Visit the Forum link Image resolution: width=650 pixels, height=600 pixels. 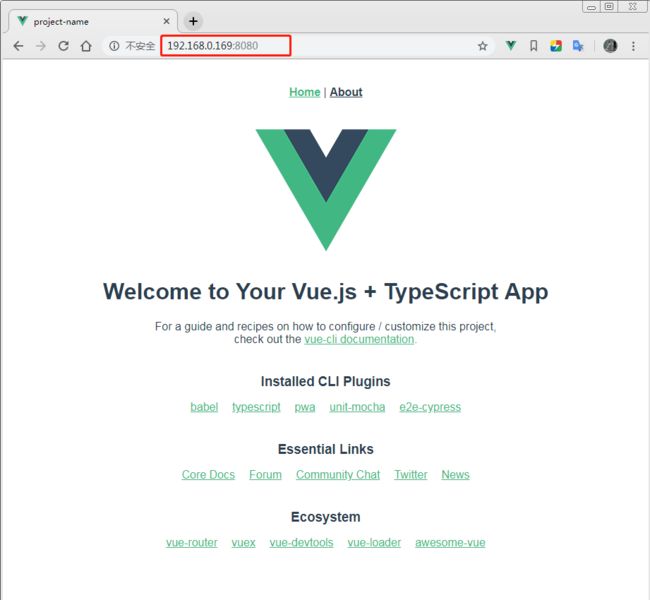click(265, 475)
